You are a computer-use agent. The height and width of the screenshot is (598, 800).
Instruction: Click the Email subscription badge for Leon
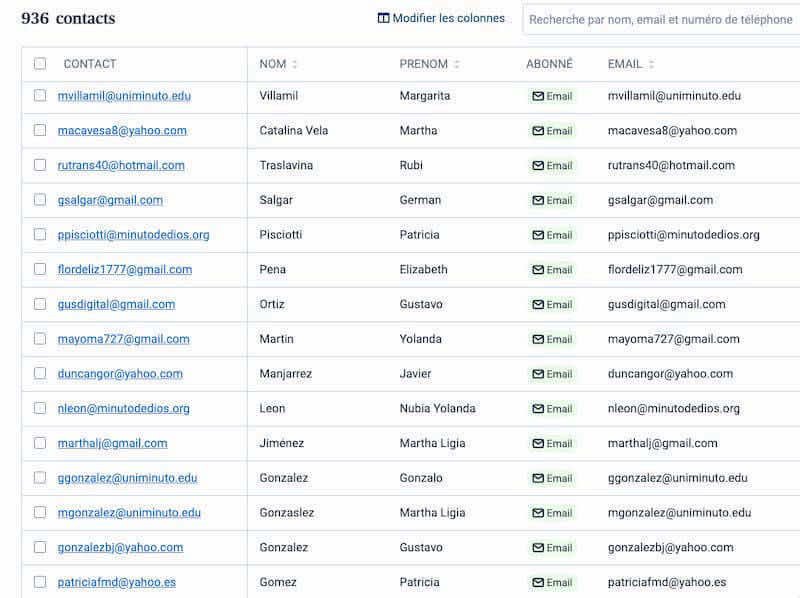coord(552,409)
